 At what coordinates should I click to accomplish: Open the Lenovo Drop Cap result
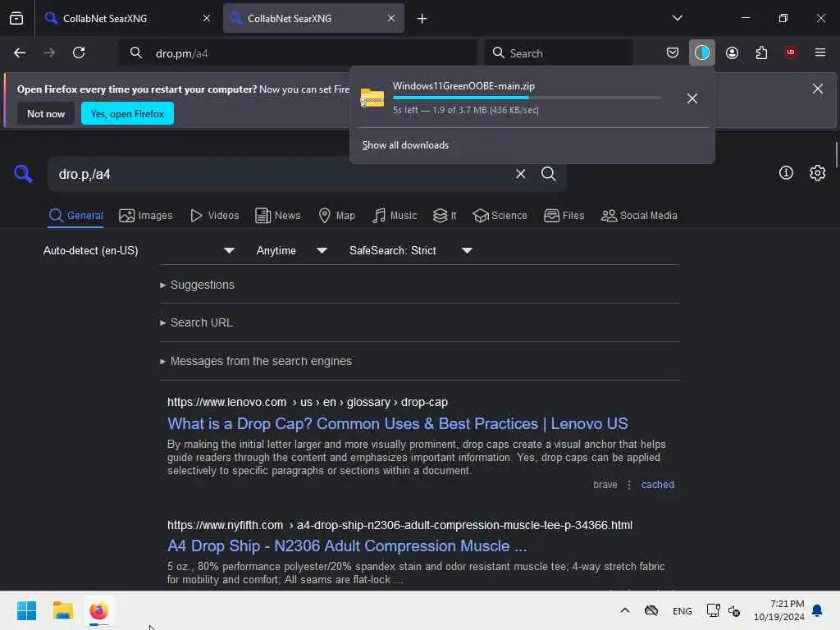[398, 424]
